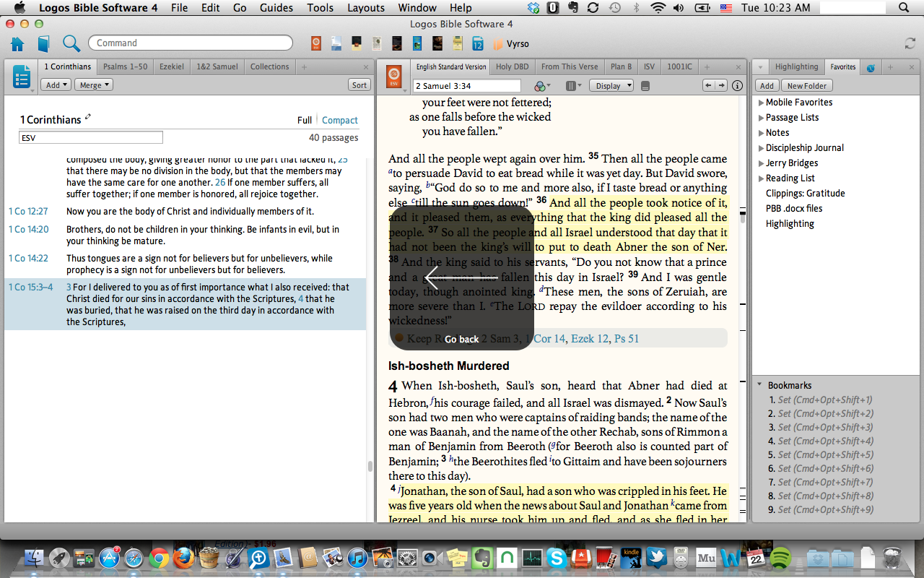Viewport: 924px width, 578px height.
Task: Expand the Notes folder
Action: pos(761,133)
